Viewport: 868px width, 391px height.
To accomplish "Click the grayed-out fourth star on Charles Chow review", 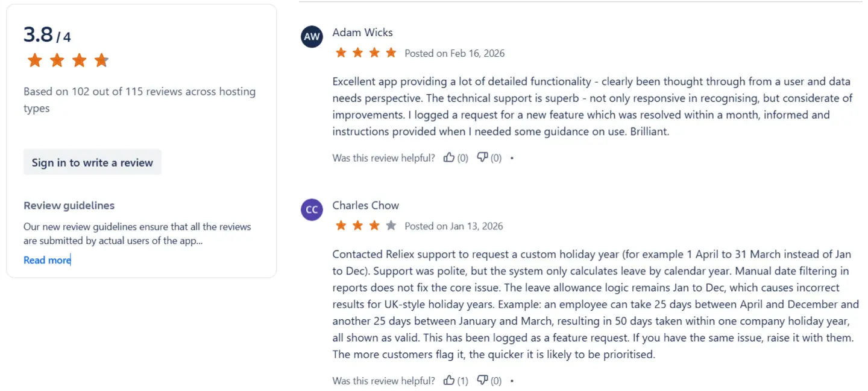I will point(389,225).
